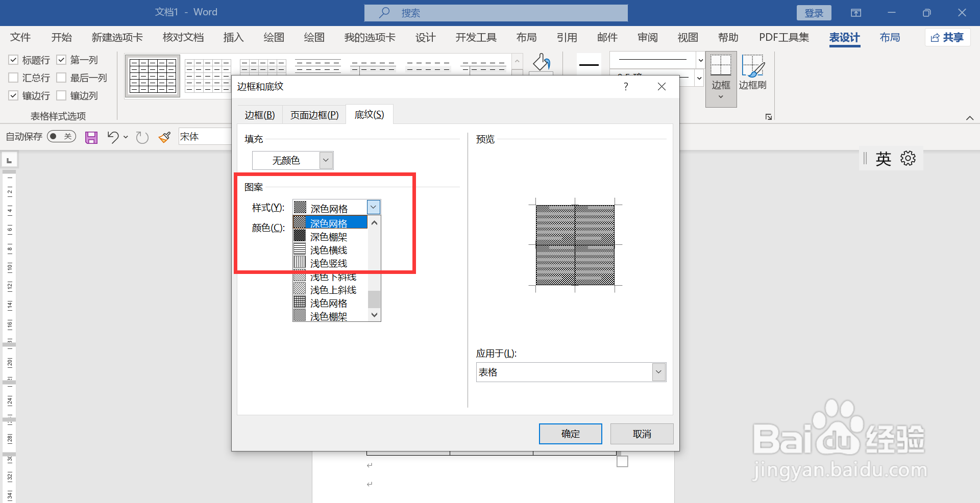Open the pen weight dropdown arrow
Screen dimensions: 980x503
coord(699,78)
